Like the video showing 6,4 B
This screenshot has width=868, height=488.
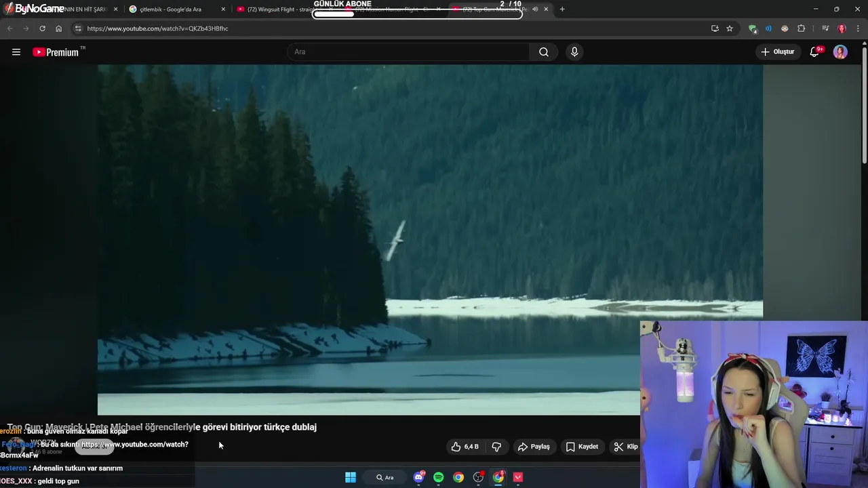coord(465,447)
